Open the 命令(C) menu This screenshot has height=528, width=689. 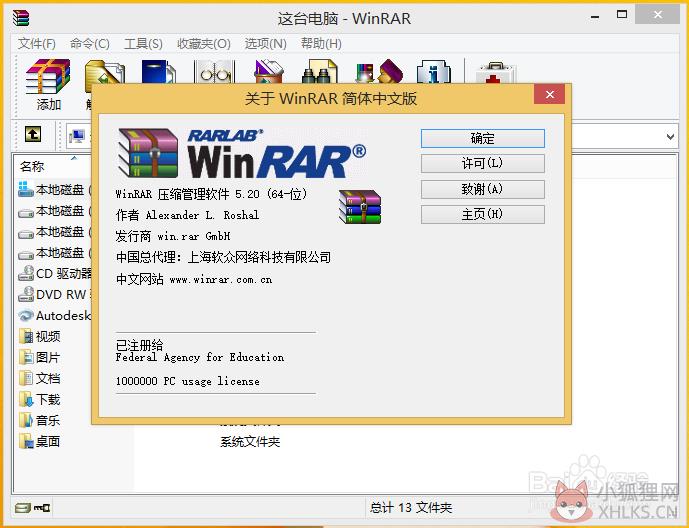90,43
